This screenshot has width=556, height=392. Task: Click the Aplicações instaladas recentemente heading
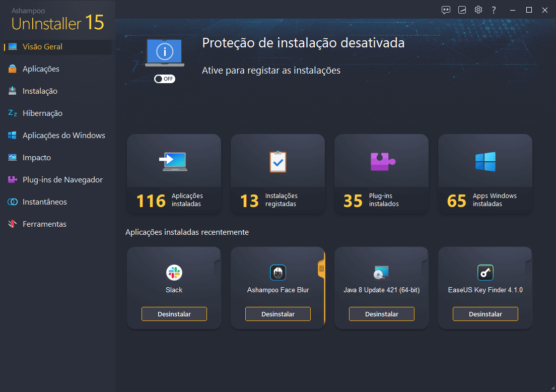coord(187,232)
